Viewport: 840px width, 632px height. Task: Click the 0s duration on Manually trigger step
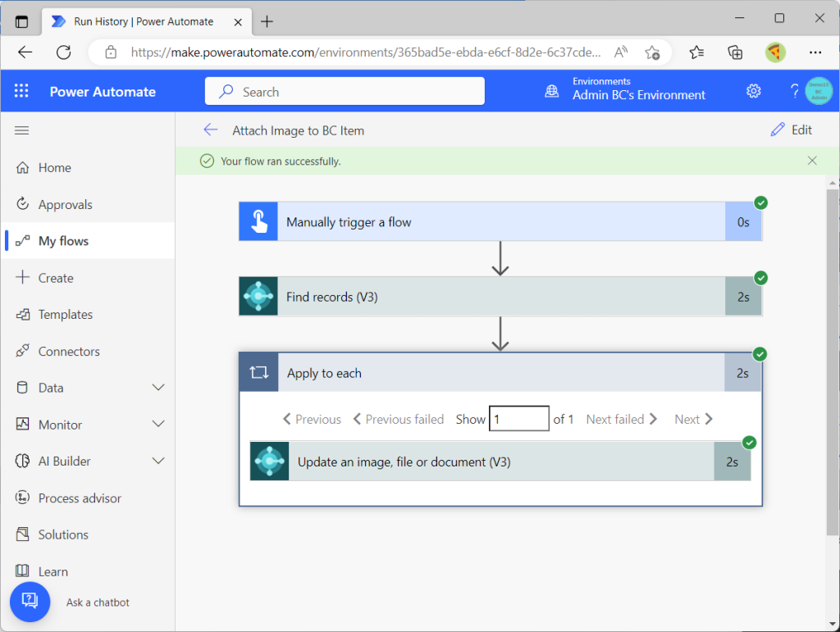743,221
